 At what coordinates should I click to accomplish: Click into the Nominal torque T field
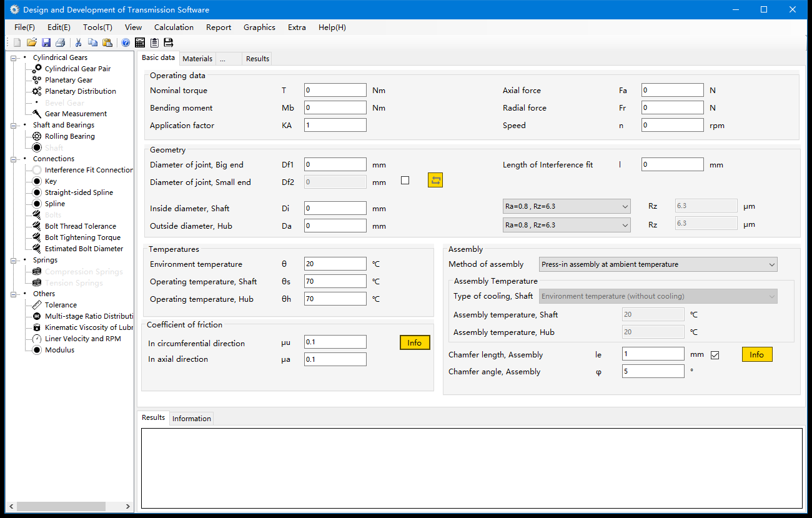[x=335, y=90]
